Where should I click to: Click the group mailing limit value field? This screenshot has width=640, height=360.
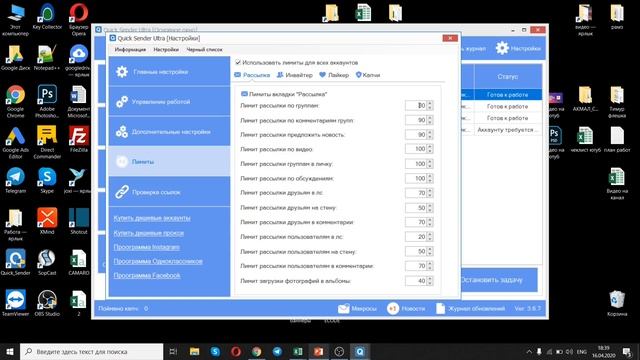(x=416, y=105)
